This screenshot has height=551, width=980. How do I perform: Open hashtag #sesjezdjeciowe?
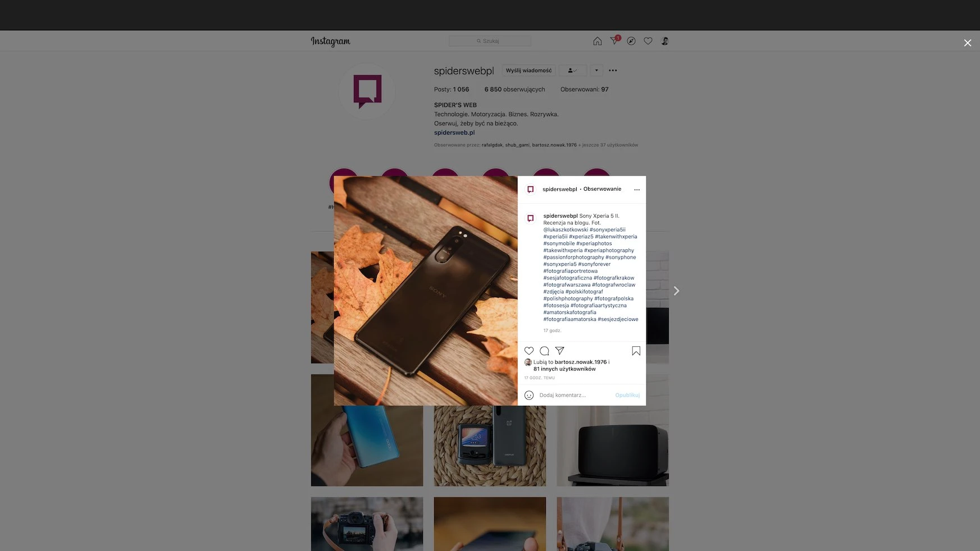point(618,319)
